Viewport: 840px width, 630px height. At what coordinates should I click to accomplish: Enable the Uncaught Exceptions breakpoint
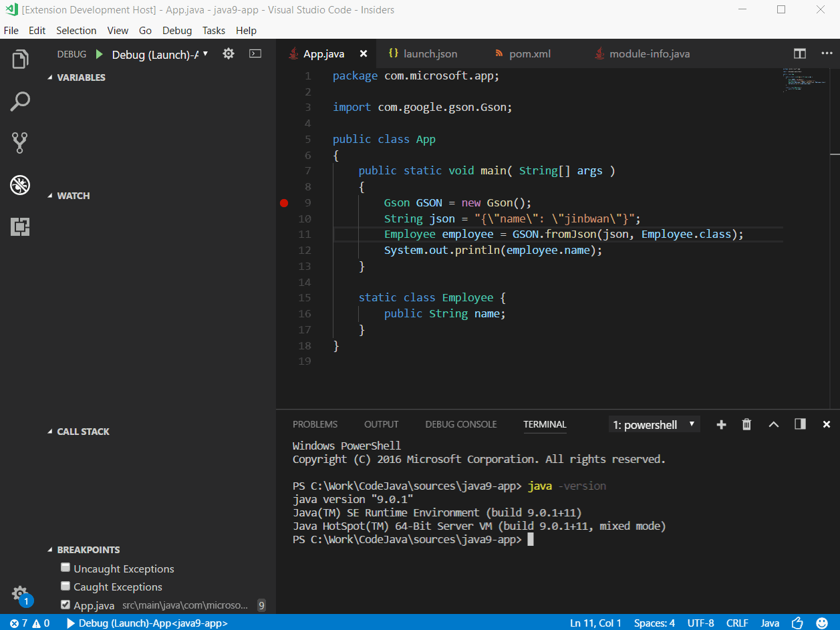click(65, 567)
